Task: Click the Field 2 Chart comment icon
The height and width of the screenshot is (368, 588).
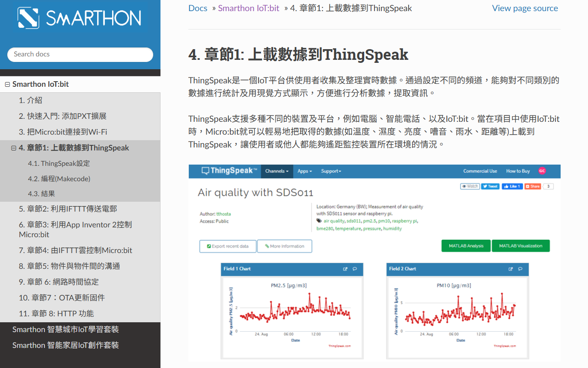Action: [520, 269]
